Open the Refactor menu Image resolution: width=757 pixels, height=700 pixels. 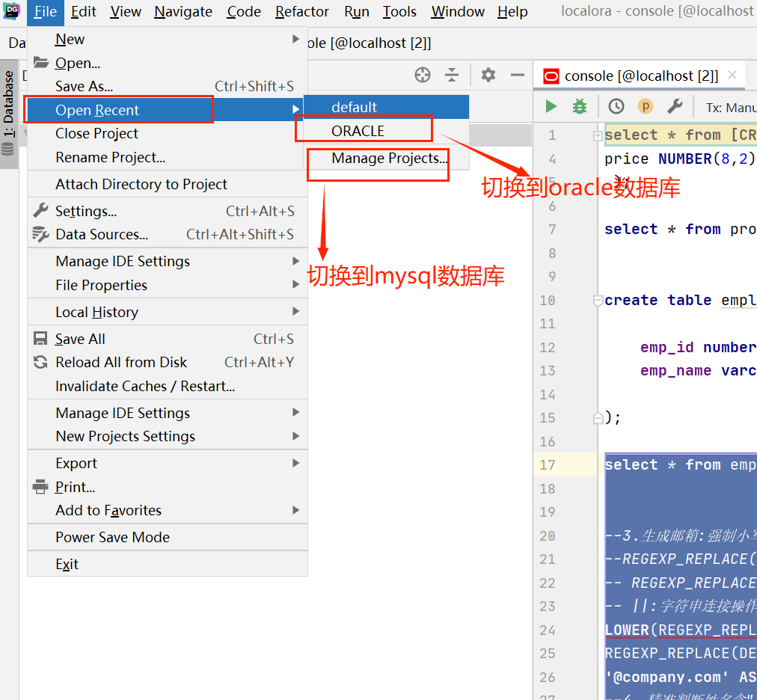click(301, 11)
